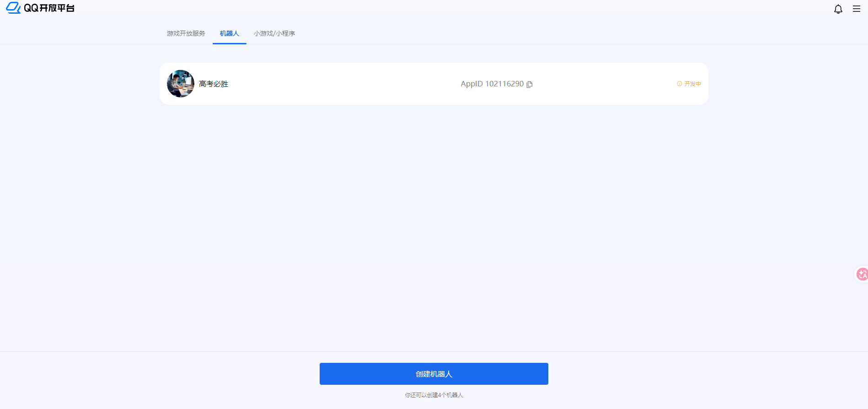Open the 高考必胜 robot avatar

pos(181,84)
